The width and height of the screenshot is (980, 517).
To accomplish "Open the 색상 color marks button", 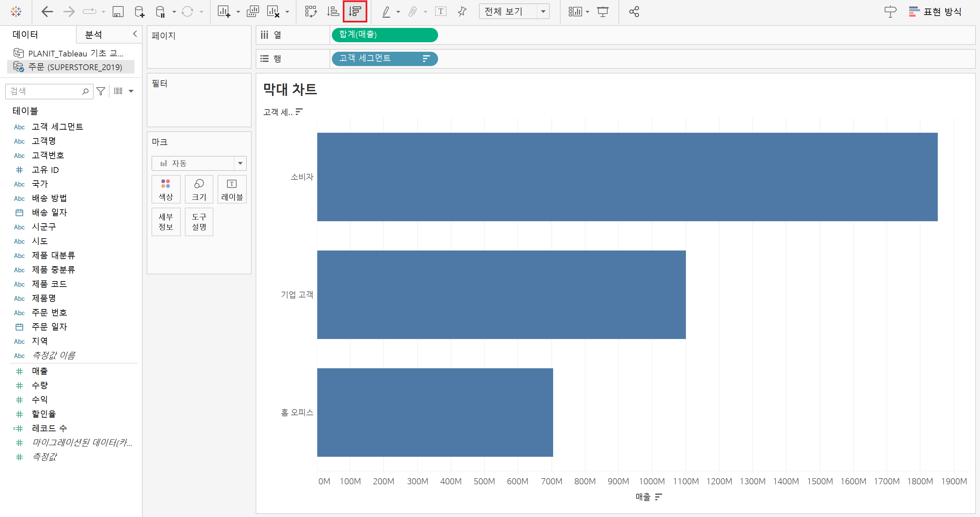I will (165, 190).
